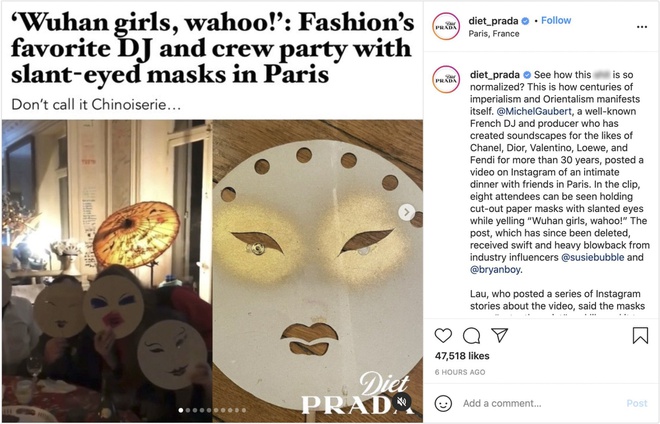Go to next carousel slide arrow

point(406,212)
